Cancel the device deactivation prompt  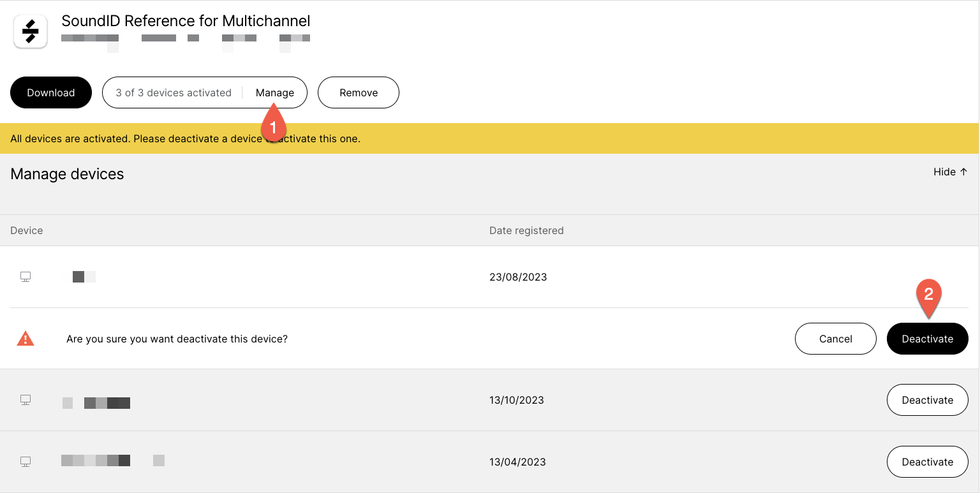836,339
